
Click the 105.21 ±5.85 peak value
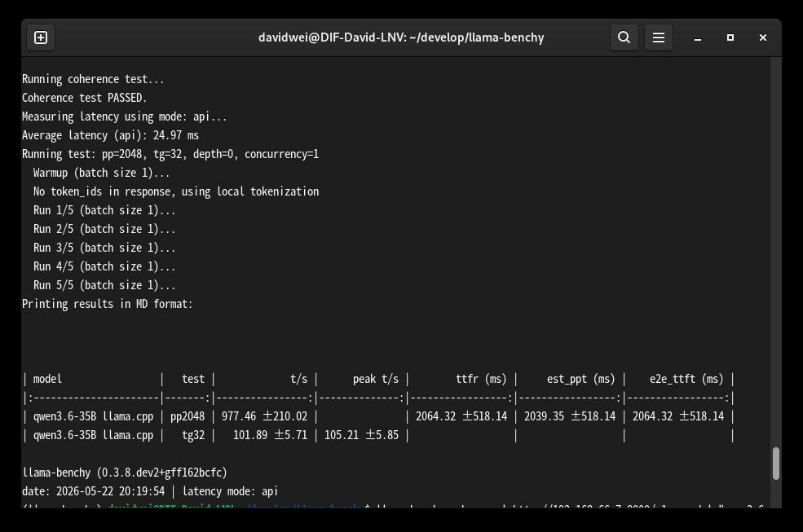(x=361, y=435)
